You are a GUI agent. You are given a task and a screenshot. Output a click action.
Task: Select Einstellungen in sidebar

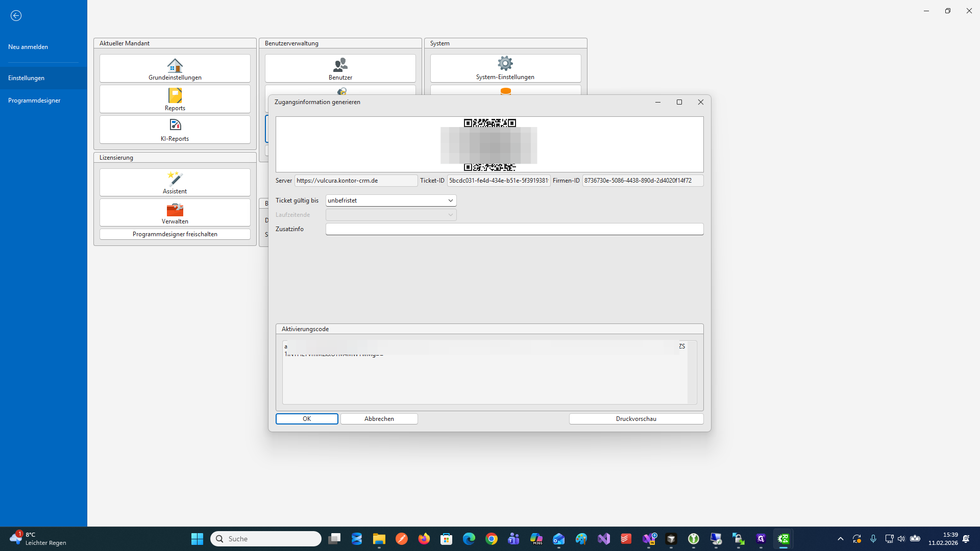[x=27, y=78]
